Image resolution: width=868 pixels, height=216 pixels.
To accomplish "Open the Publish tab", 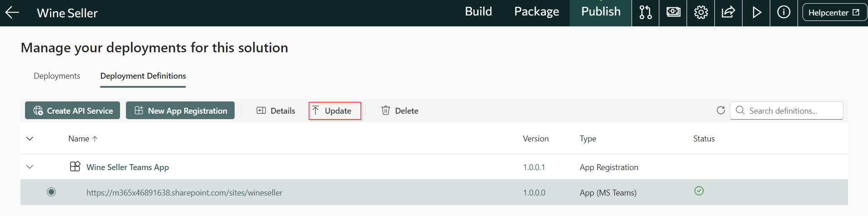I will pyautogui.click(x=601, y=13).
